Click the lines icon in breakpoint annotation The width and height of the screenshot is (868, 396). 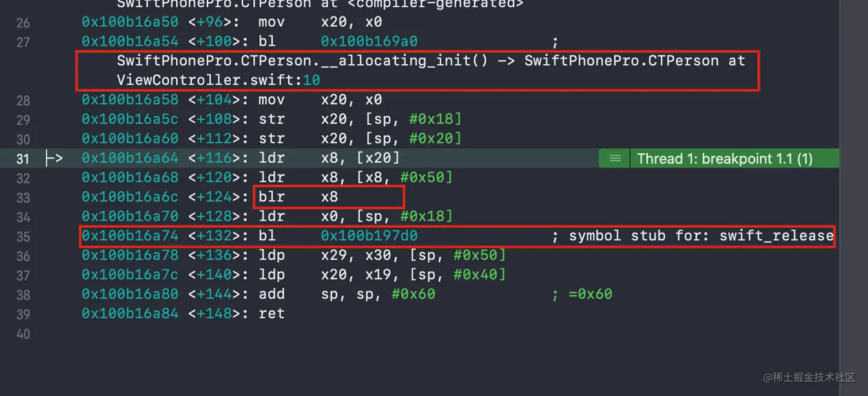pyautogui.click(x=614, y=158)
